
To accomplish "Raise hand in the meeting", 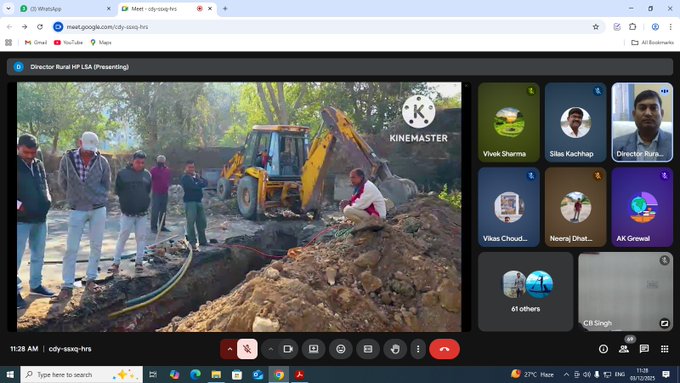I will click(x=395, y=349).
